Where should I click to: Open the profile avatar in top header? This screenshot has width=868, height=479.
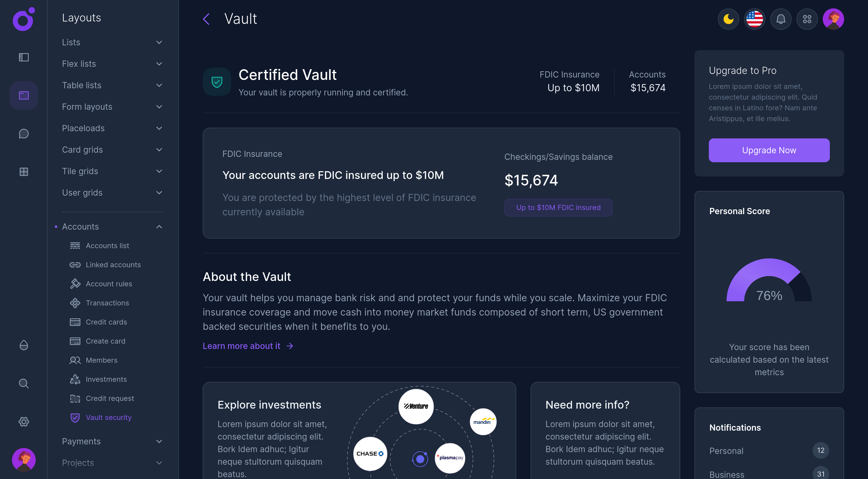[x=833, y=19]
